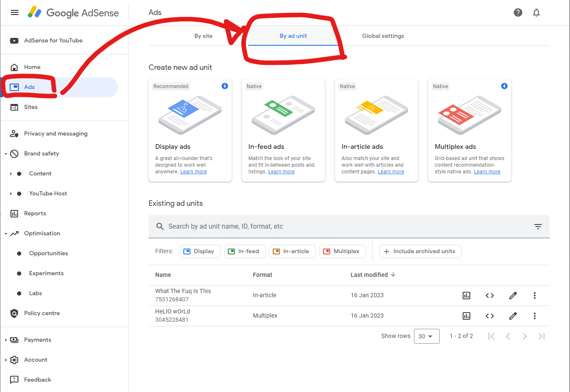Open Learn more link for Display ads
Screen dimensions: 570x392
(193, 172)
